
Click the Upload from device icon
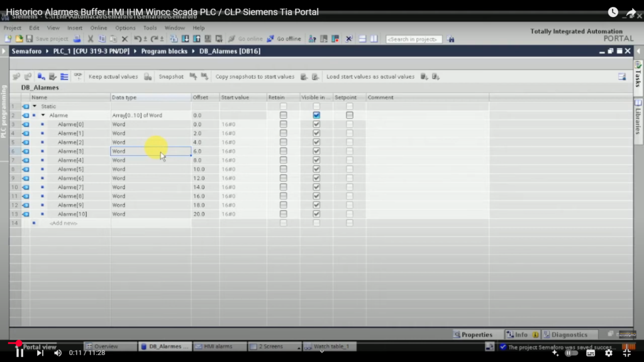197,39
